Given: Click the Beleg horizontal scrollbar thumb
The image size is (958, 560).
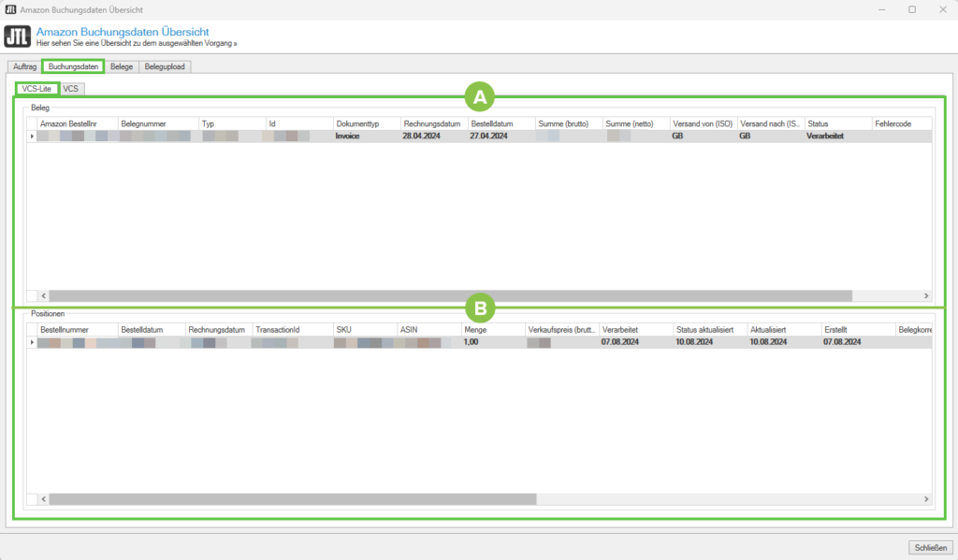Looking at the screenshot, I should tap(449, 294).
